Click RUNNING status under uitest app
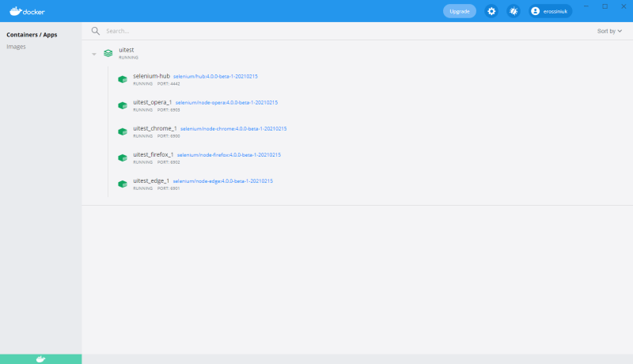633x364 pixels. point(128,58)
